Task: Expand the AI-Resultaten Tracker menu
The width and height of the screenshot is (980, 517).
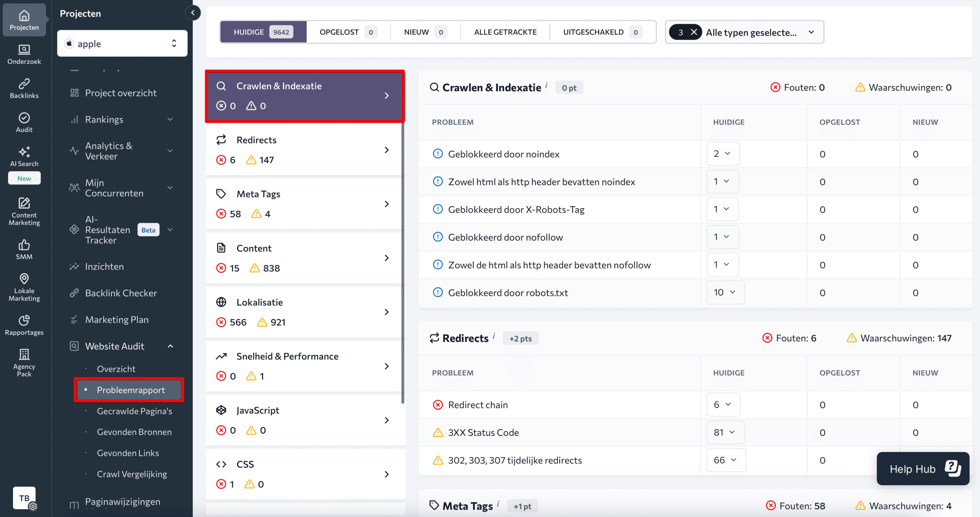Action: [170, 230]
